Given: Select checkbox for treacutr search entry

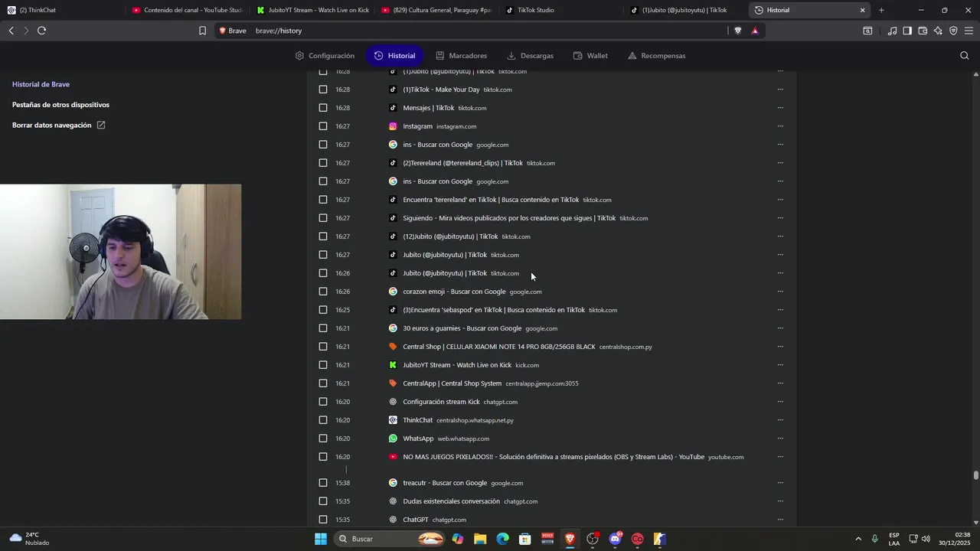Looking at the screenshot, I should (323, 483).
